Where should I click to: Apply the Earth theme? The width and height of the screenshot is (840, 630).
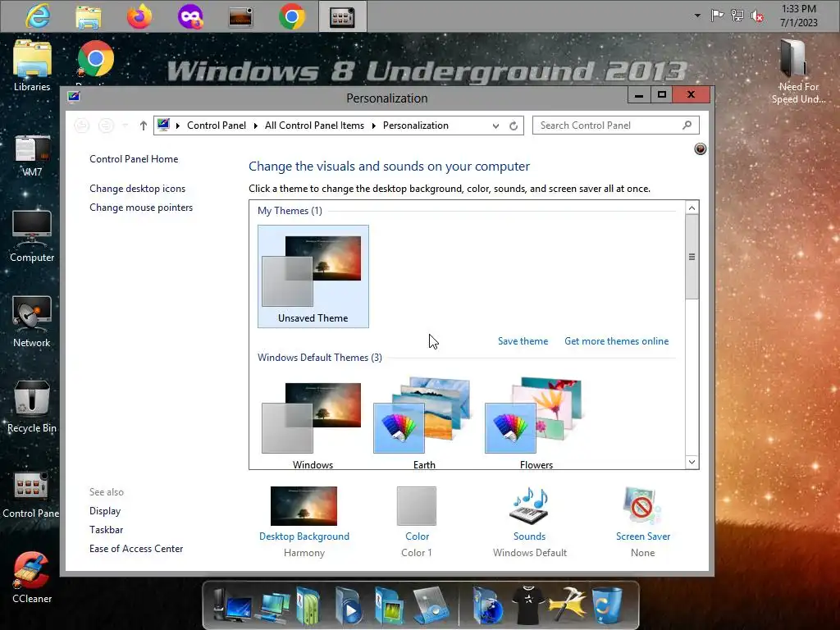[424, 423]
